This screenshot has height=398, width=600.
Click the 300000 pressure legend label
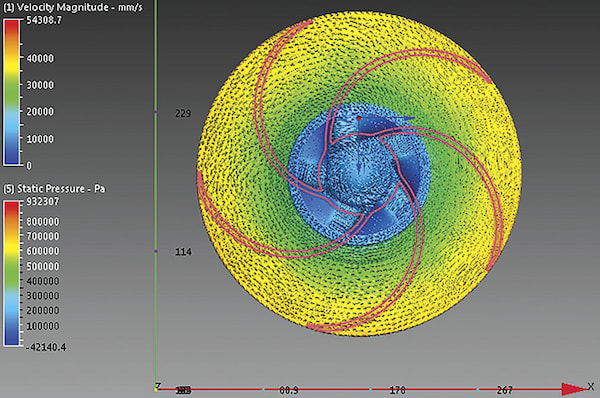coord(42,296)
